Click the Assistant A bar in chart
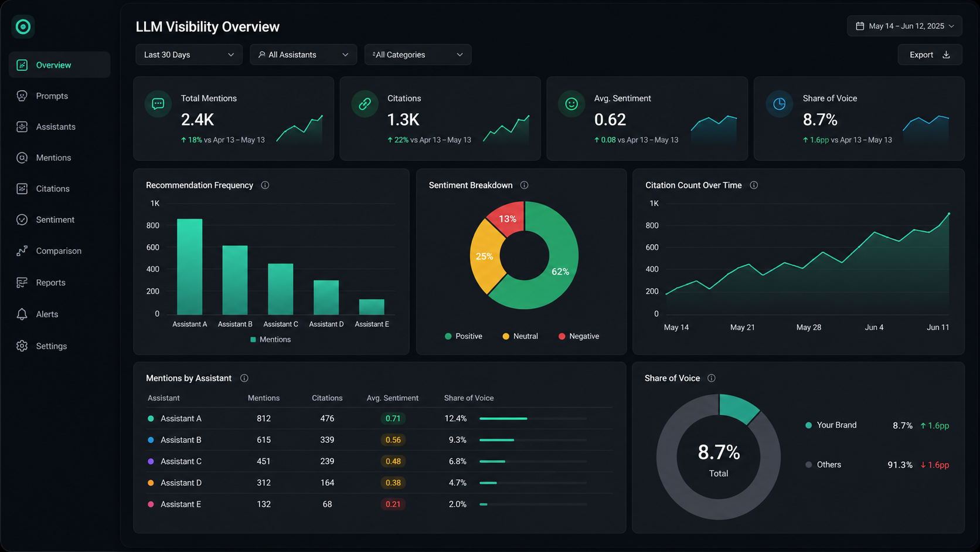Image resolution: width=980 pixels, height=552 pixels. point(190,267)
